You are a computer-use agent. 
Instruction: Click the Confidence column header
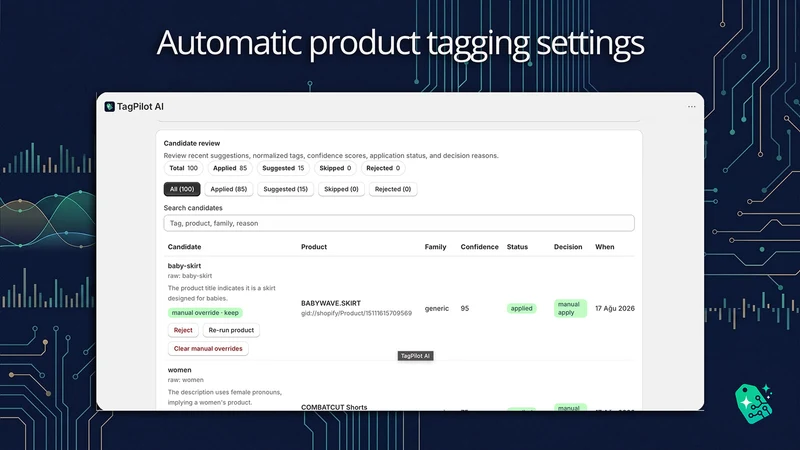[480, 247]
